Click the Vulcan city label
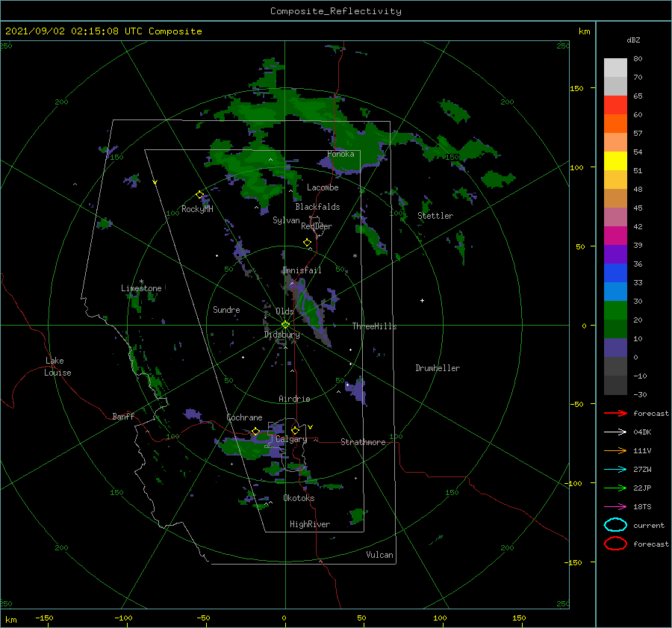The width and height of the screenshot is (672, 628). [x=380, y=555]
